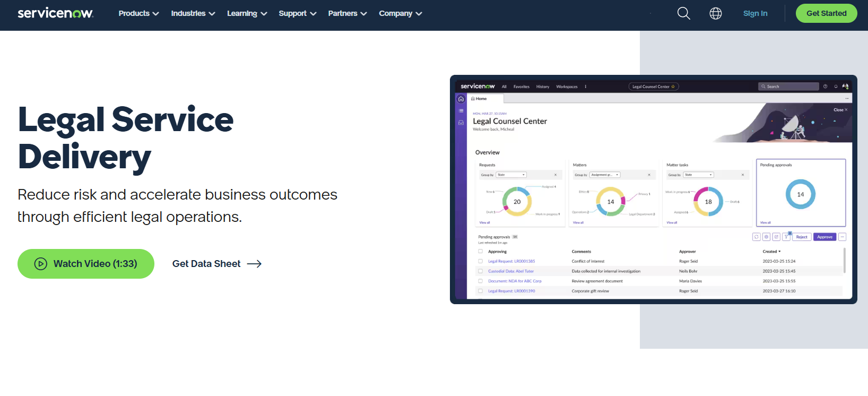Screen dimensions: 868x396
Task: Click View all in Pending approvals card
Action: pos(766,222)
